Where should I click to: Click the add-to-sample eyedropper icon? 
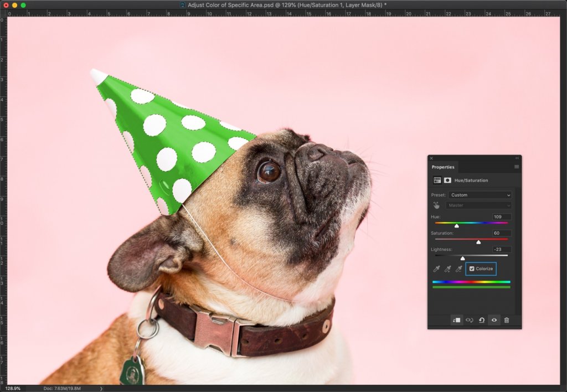[x=448, y=269]
